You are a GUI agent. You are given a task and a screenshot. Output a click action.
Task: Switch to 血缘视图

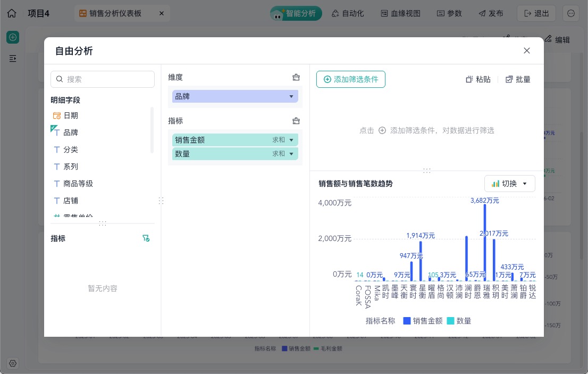pos(400,13)
